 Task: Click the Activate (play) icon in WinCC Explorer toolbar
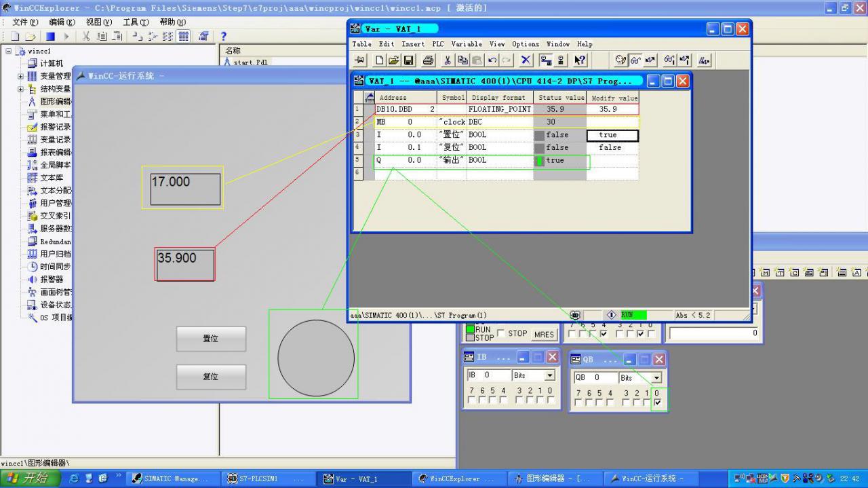[66, 36]
